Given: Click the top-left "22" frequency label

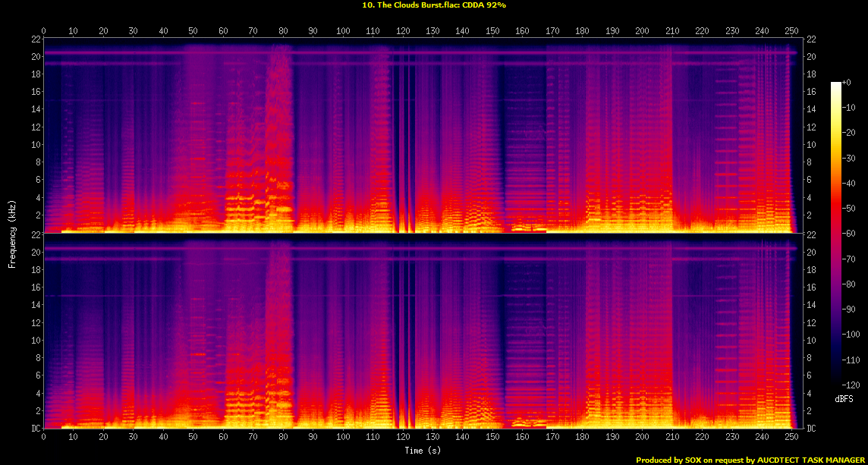Looking at the screenshot, I should point(35,39).
